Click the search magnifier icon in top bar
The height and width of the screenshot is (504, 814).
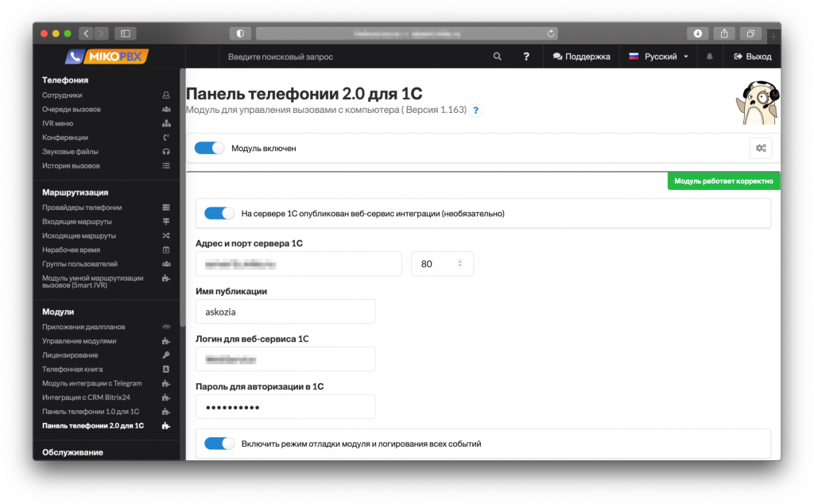[x=498, y=56]
